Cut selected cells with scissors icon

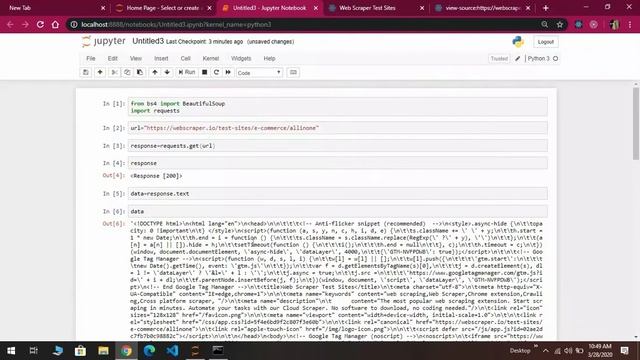[x=114, y=72]
